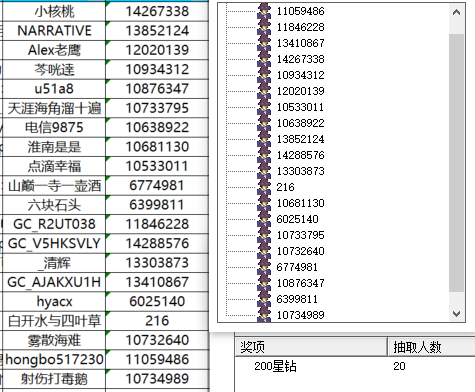The image size is (475, 392).
Task: Click the user icon beside 10732640 in list
Action: click(x=264, y=251)
